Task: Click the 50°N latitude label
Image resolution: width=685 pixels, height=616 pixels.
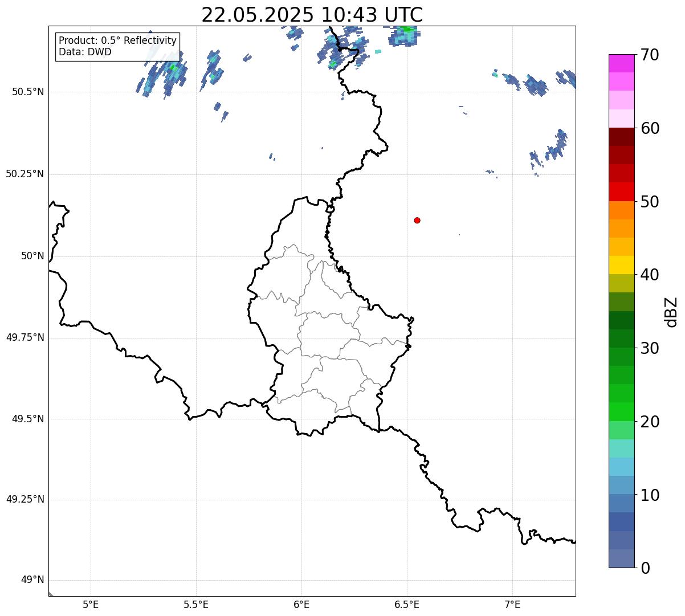Action: pyautogui.click(x=32, y=256)
